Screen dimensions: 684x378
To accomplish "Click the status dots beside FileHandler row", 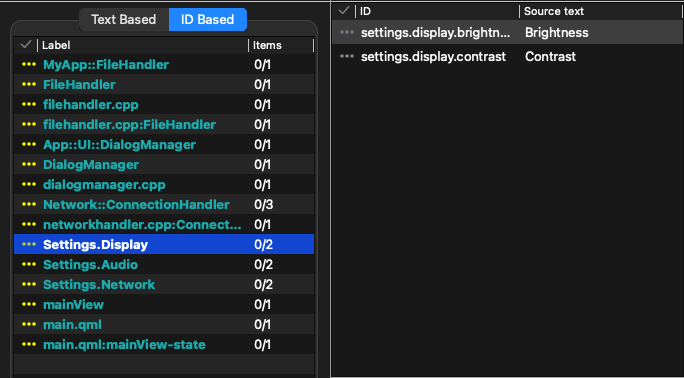I will click(29, 85).
